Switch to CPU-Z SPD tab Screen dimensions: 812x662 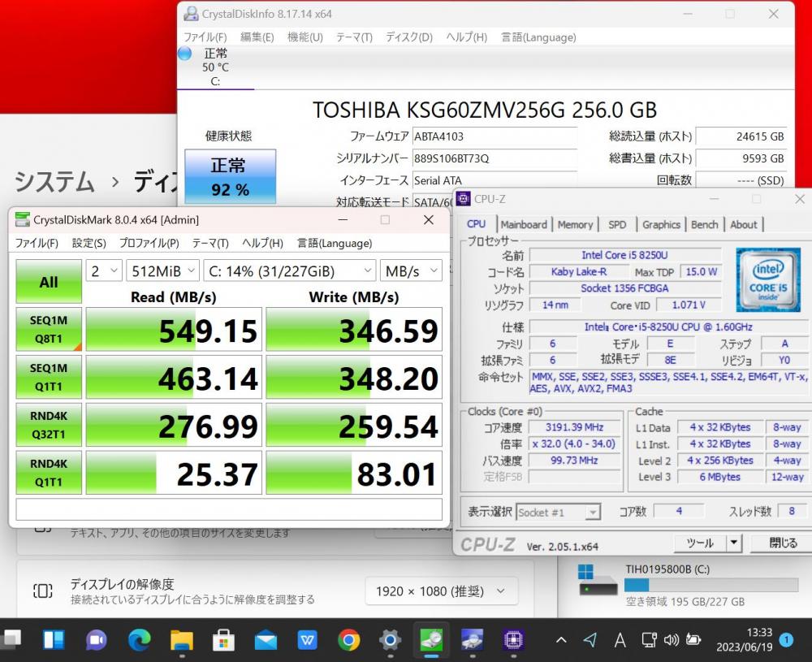617,224
